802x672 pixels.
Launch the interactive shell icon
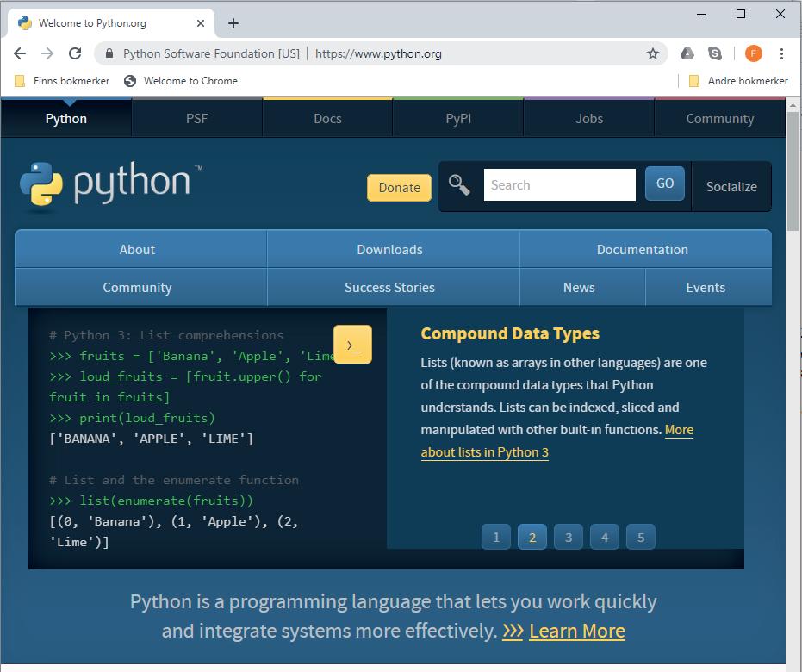point(352,344)
